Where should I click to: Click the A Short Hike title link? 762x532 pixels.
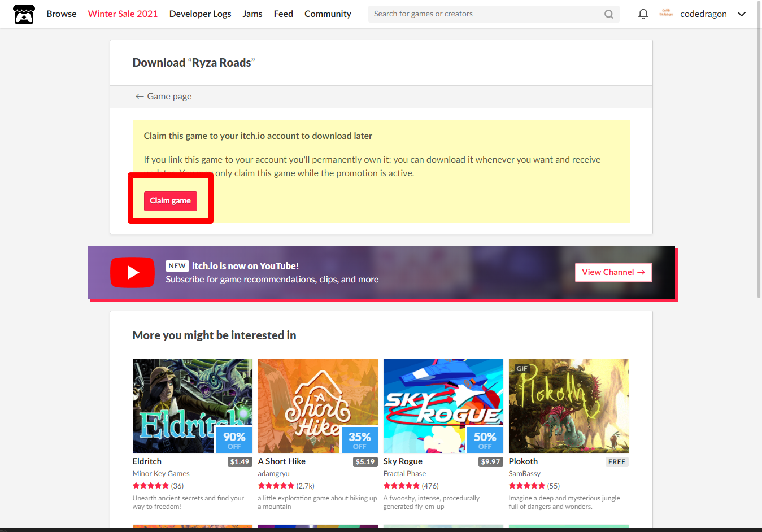pyautogui.click(x=282, y=461)
